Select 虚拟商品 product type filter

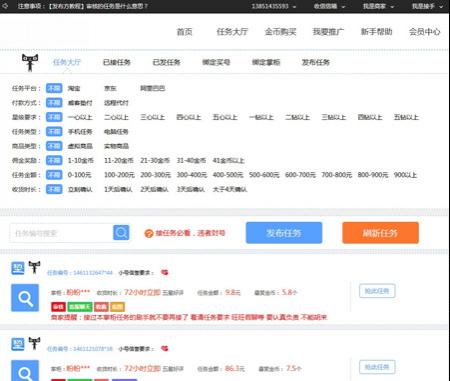point(80,146)
